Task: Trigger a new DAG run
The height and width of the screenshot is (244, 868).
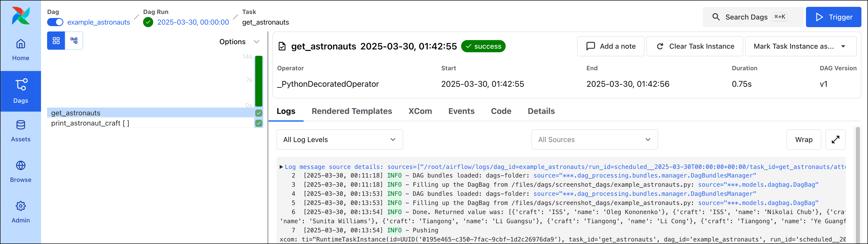Action: point(833,16)
